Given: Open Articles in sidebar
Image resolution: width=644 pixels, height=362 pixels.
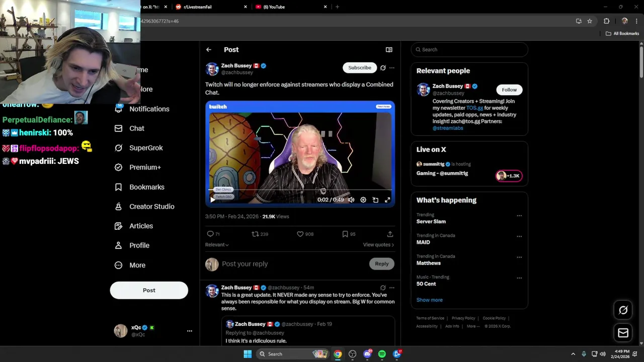Looking at the screenshot, I should pos(134,226).
